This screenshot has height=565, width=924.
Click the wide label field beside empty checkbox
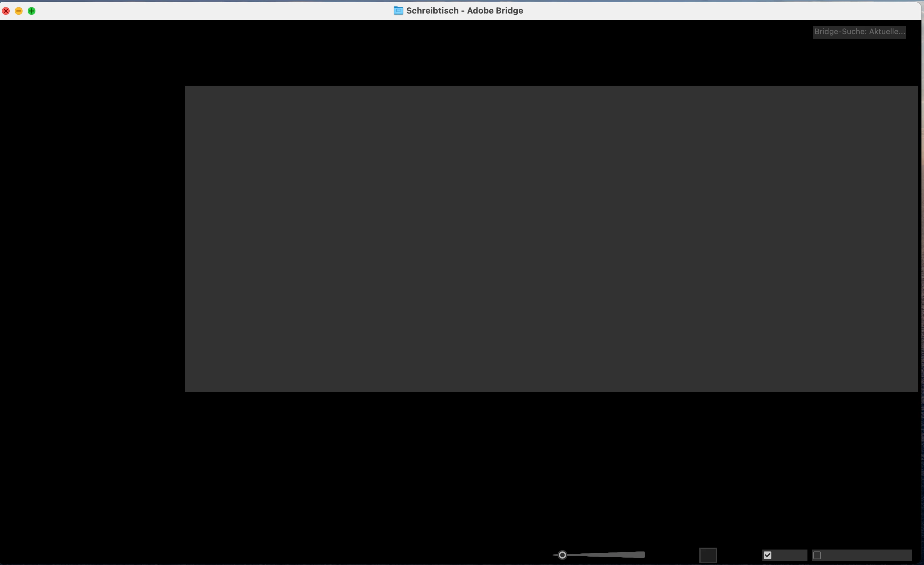tap(866, 555)
